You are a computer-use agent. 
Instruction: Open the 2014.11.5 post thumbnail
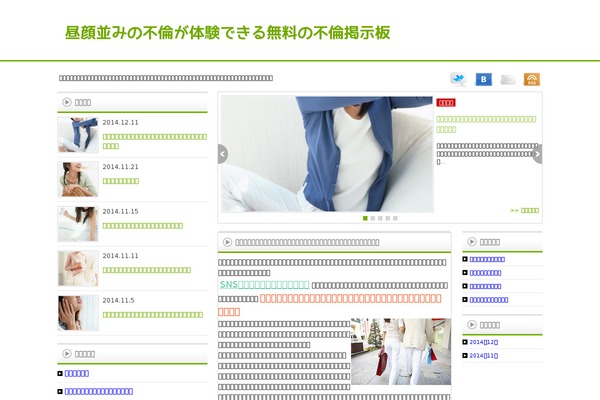78,313
